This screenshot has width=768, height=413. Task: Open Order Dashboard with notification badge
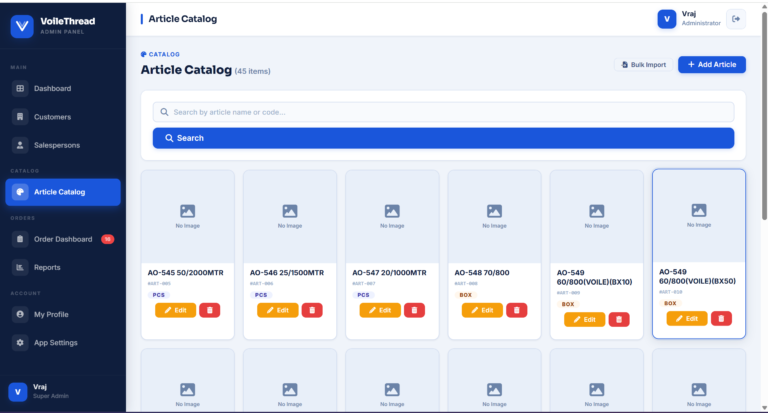(x=63, y=239)
